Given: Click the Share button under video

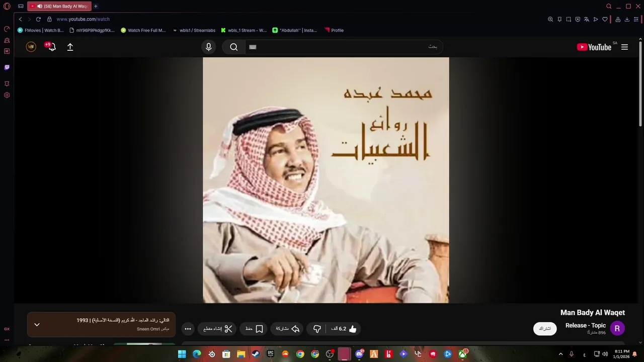Looking at the screenshot, I should [287, 329].
